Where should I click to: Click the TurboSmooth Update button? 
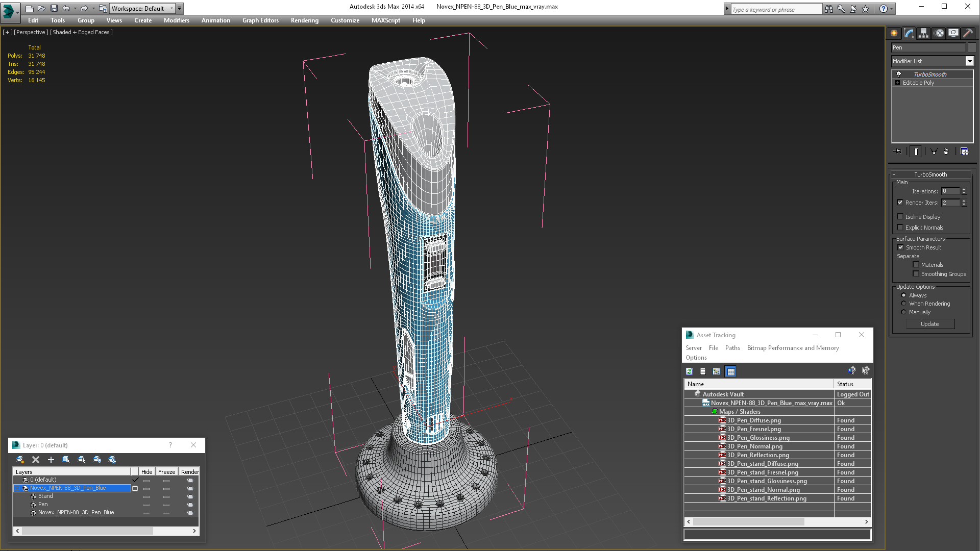929,324
